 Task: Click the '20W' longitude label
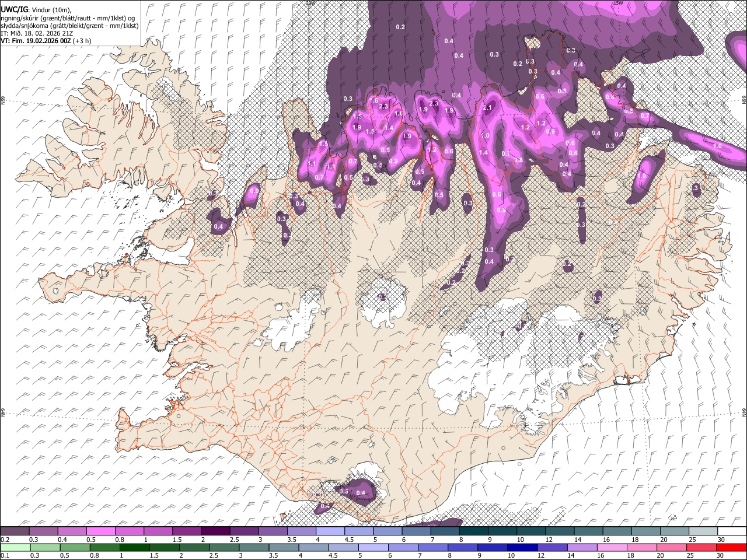[310, 3]
